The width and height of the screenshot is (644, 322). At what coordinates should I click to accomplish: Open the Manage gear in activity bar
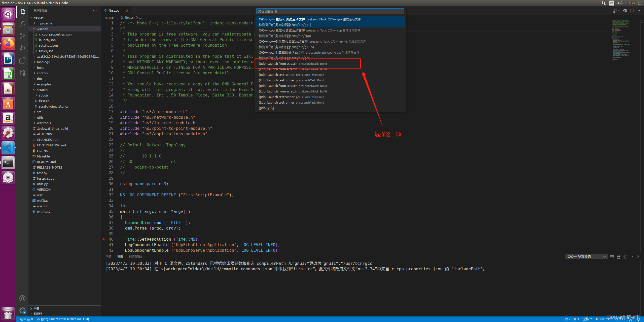(22, 310)
